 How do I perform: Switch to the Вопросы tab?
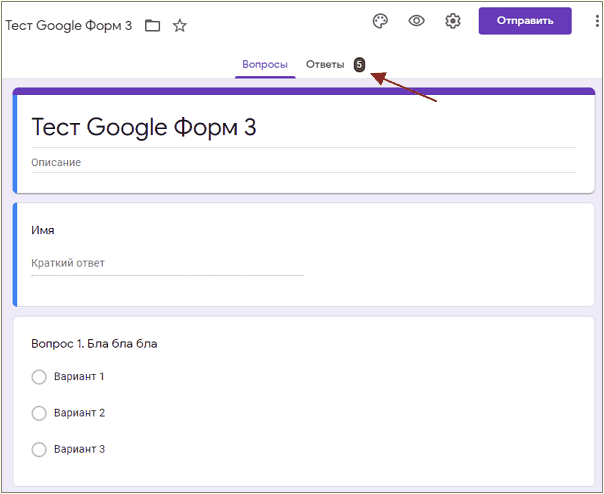265,64
